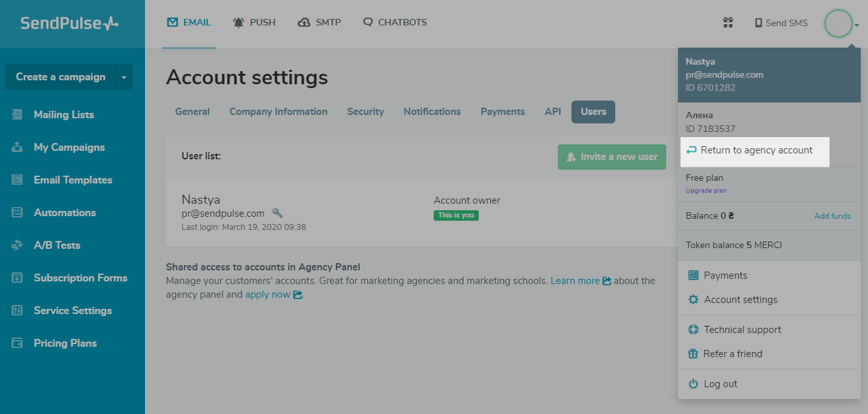Click the key icon beside Nastya's email
The height and width of the screenshot is (414, 868).
[277, 213]
